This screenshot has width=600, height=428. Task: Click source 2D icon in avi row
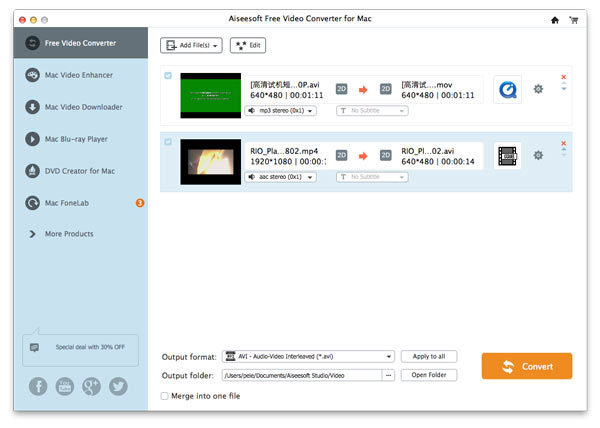click(x=341, y=89)
